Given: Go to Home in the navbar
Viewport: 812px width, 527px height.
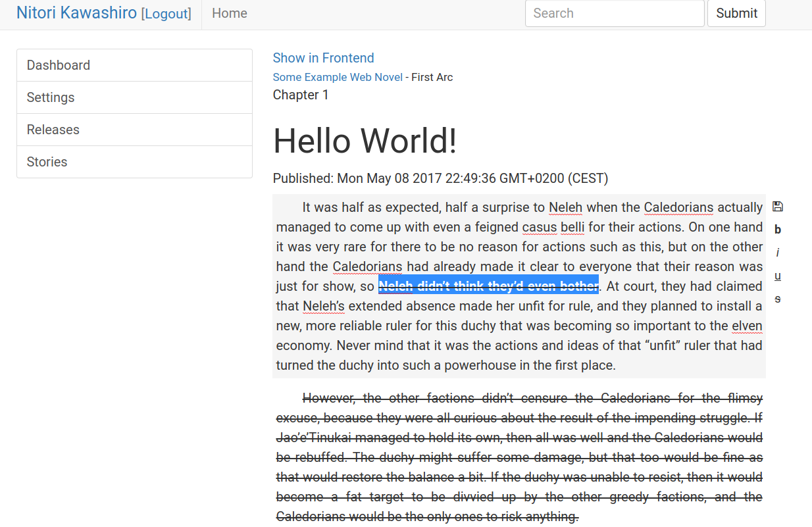Looking at the screenshot, I should click(230, 13).
